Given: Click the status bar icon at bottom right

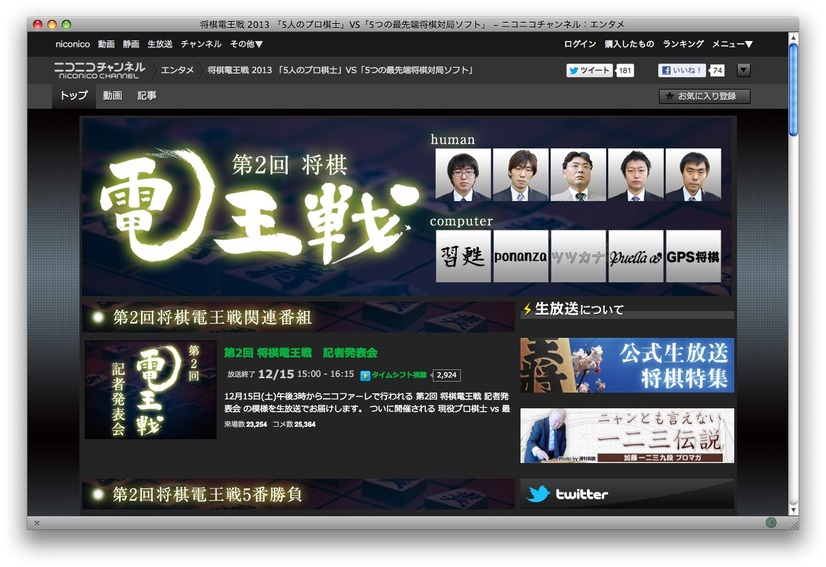Looking at the screenshot, I should click(x=771, y=522).
